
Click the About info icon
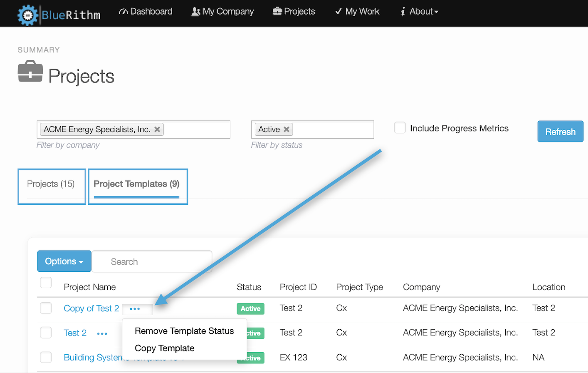[x=403, y=11]
